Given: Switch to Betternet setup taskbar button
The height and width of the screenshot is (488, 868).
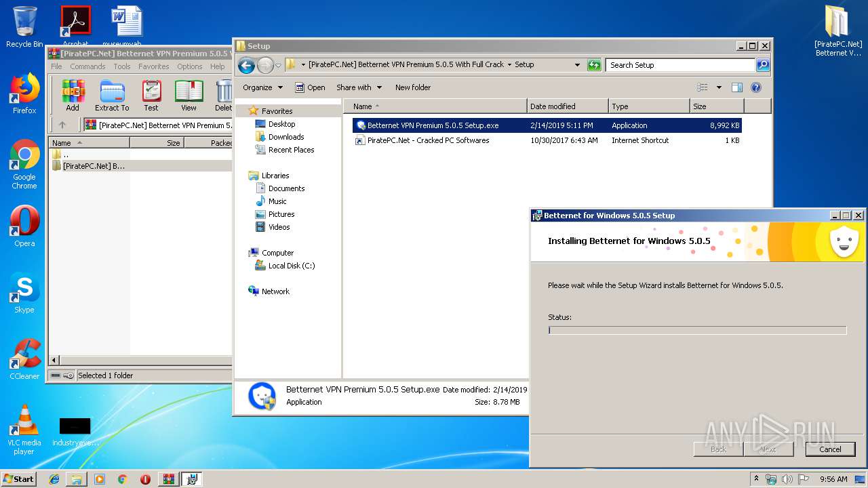Looking at the screenshot, I should pos(192,479).
